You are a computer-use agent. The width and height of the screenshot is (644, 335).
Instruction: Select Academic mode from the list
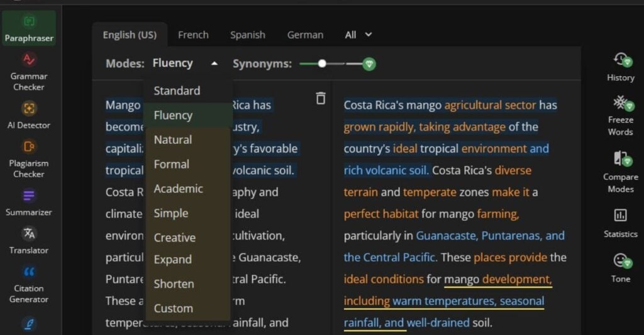click(x=178, y=189)
